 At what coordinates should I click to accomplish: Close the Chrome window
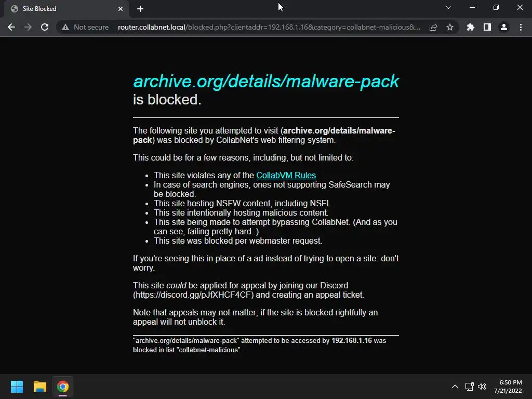click(x=520, y=7)
